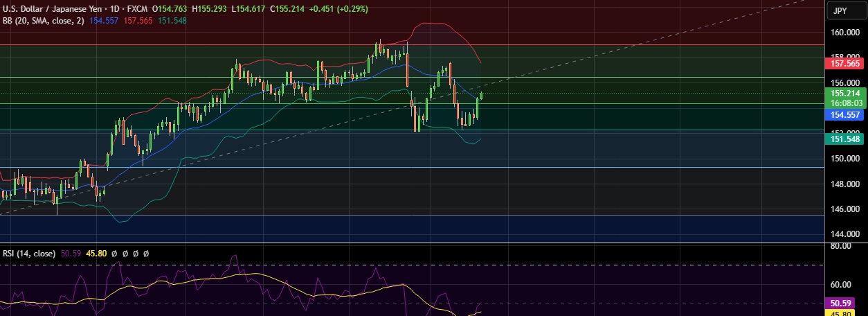Click the 148.000 price axis level

point(845,184)
